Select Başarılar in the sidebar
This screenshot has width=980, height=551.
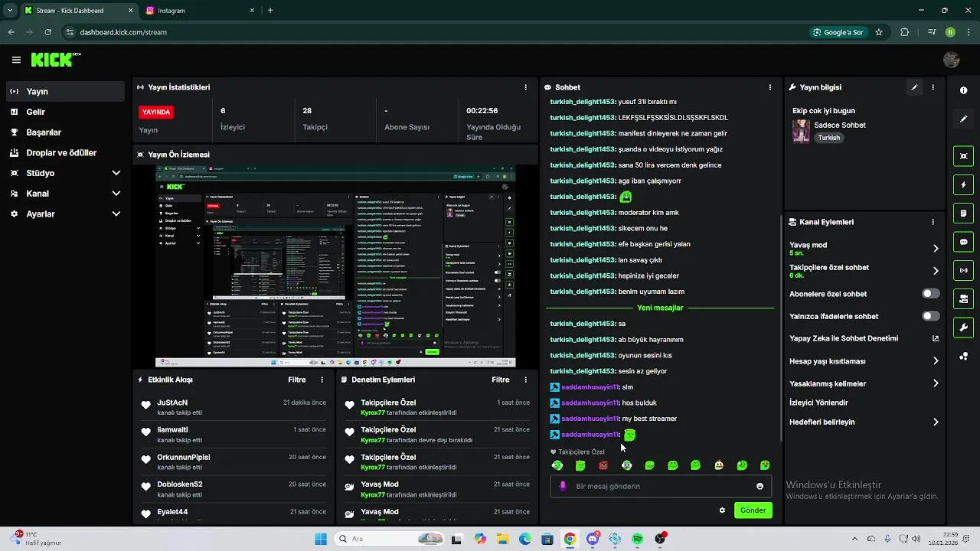pos(65,132)
